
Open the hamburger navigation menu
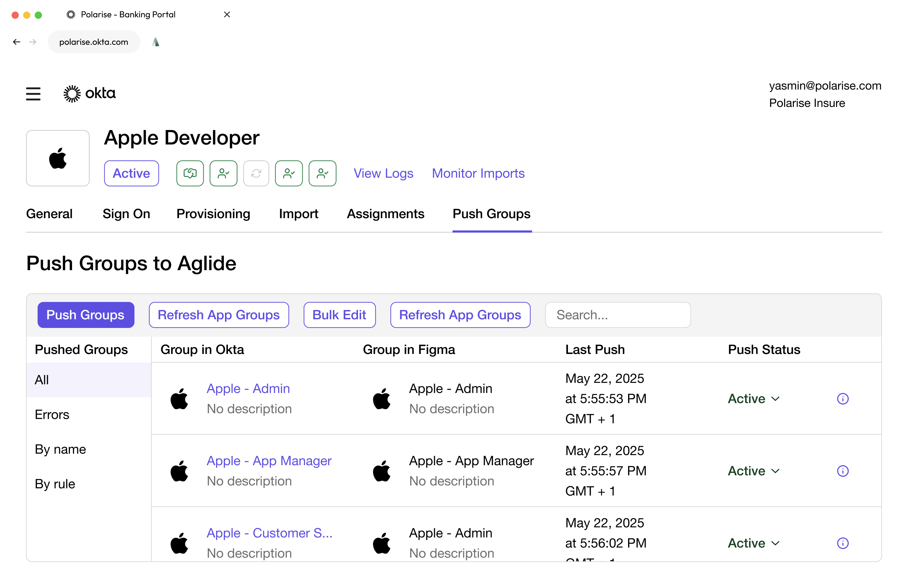[33, 94]
